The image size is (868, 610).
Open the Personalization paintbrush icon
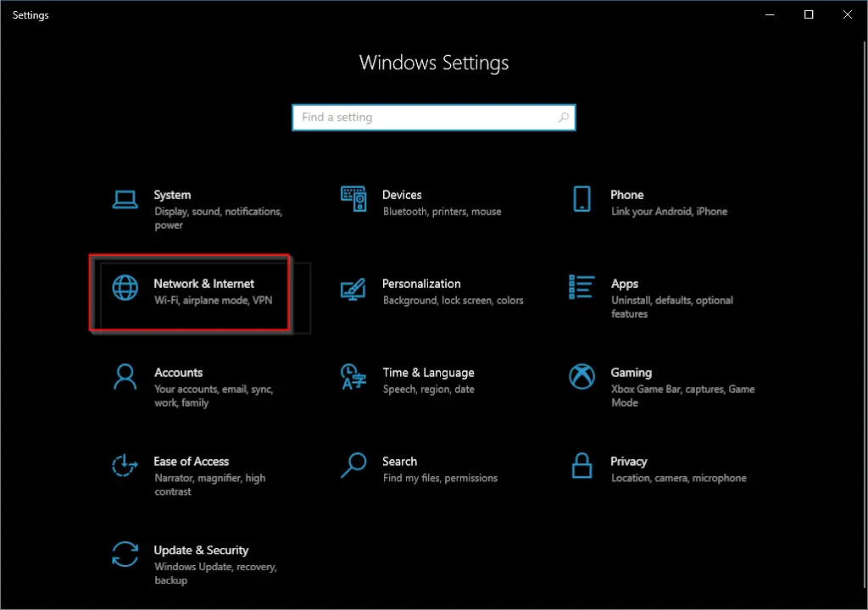(353, 289)
